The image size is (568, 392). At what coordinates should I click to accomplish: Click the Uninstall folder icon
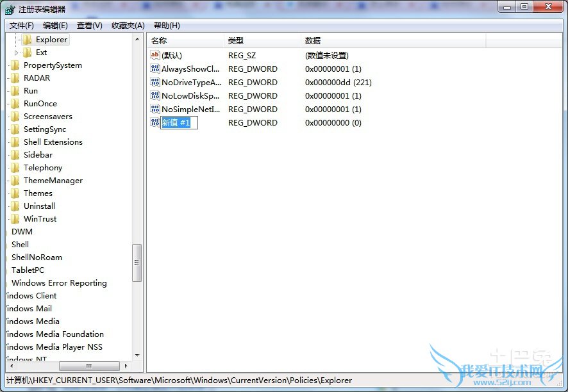click(x=15, y=206)
